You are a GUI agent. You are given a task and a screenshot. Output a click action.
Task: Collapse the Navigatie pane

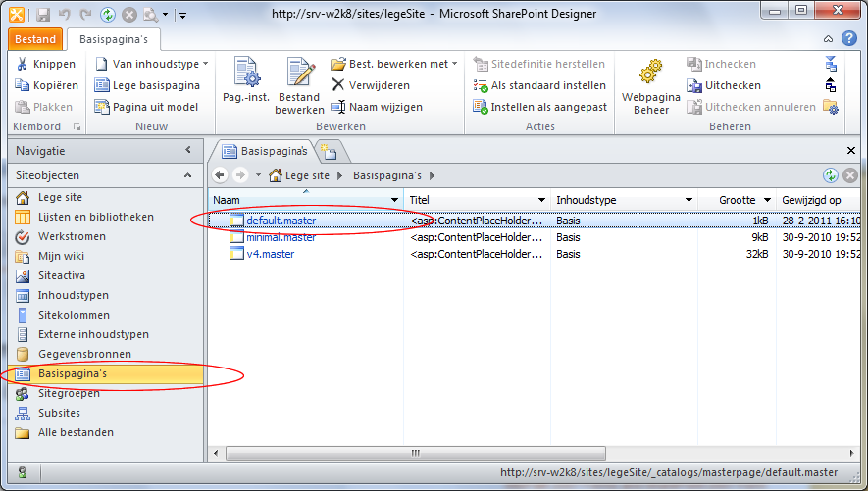pyautogui.click(x=188, y=150)
